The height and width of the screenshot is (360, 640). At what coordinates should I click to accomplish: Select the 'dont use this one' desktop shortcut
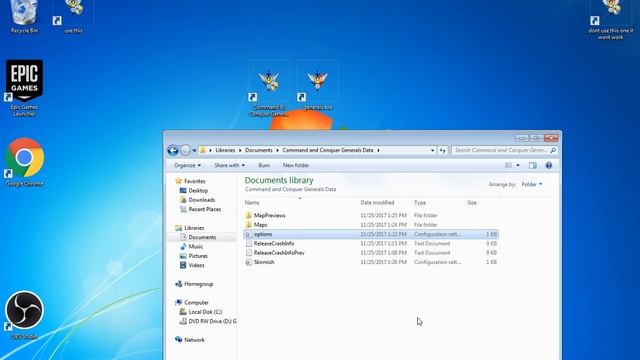pos(611,20)
